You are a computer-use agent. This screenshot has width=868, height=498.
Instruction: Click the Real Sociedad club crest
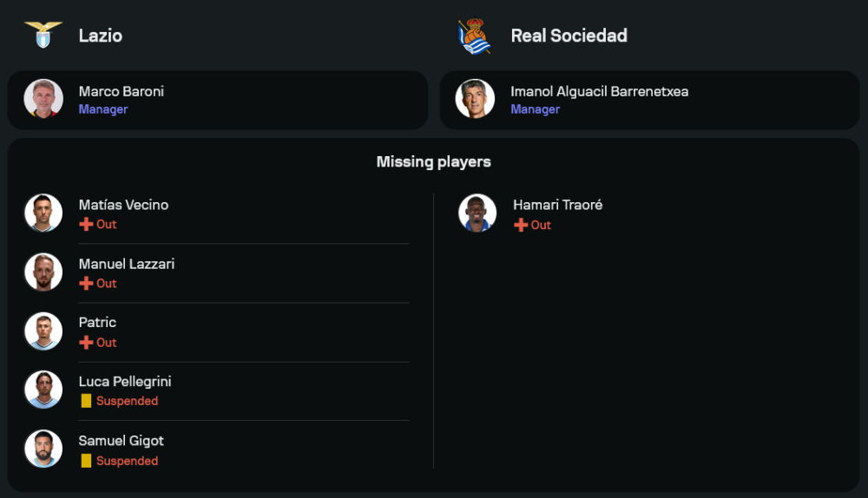coord(475,36)
